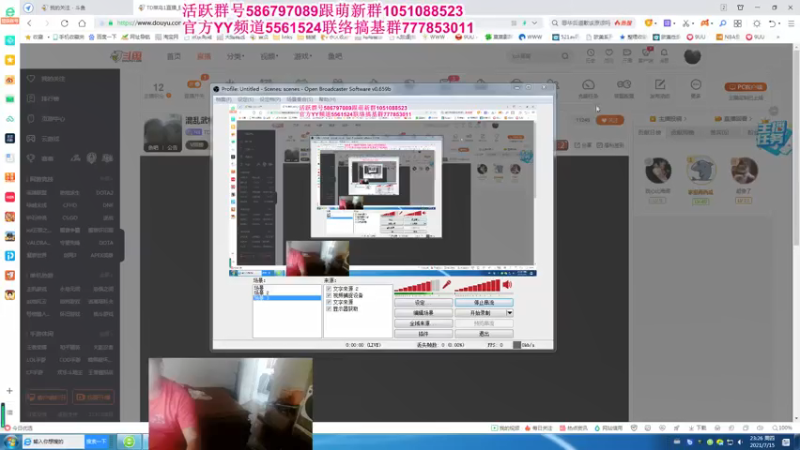This screenshot has height=450, width=800.
Task: Open the yellow star favorites sidebar icon
Action: point(10,60)
